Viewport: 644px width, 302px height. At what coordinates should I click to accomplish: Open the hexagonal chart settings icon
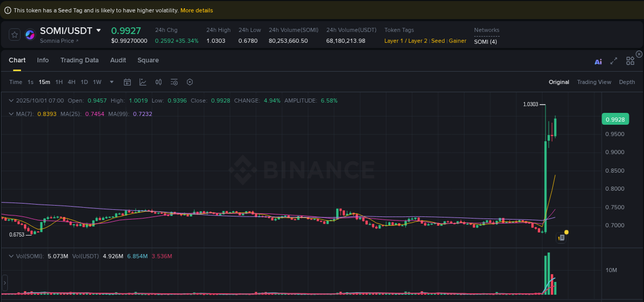[190, 82]
